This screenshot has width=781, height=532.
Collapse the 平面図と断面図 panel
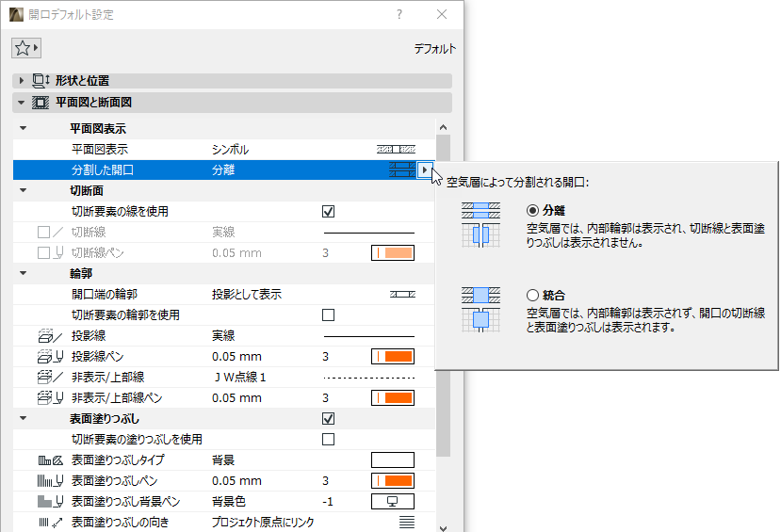pos(21,103)
